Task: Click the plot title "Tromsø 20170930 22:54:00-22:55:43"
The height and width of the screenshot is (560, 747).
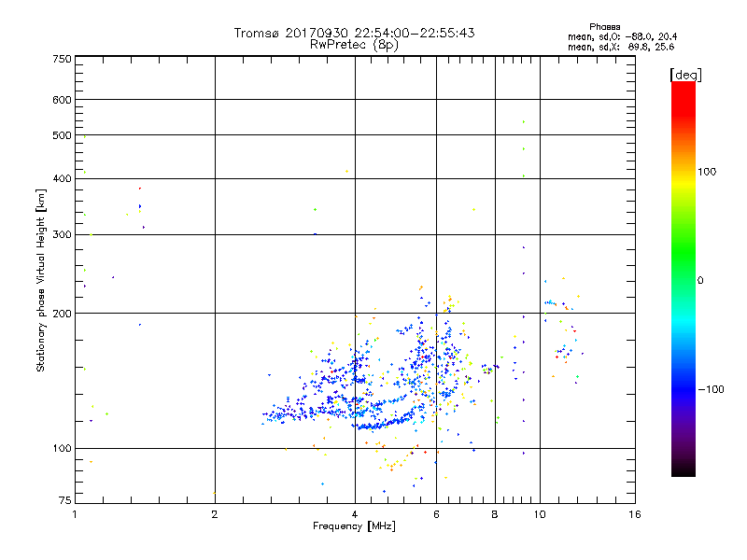Action: tap(354, 33)
